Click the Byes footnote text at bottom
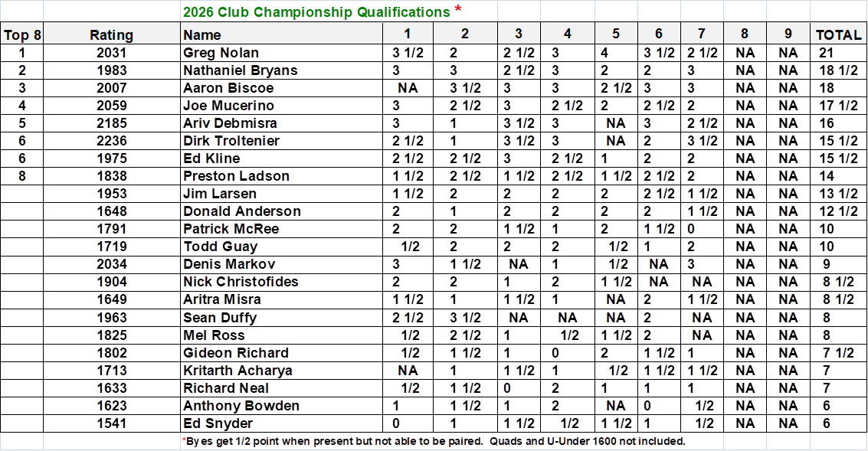The width and height of the screenshot is (868, 451). click(433, 441)
